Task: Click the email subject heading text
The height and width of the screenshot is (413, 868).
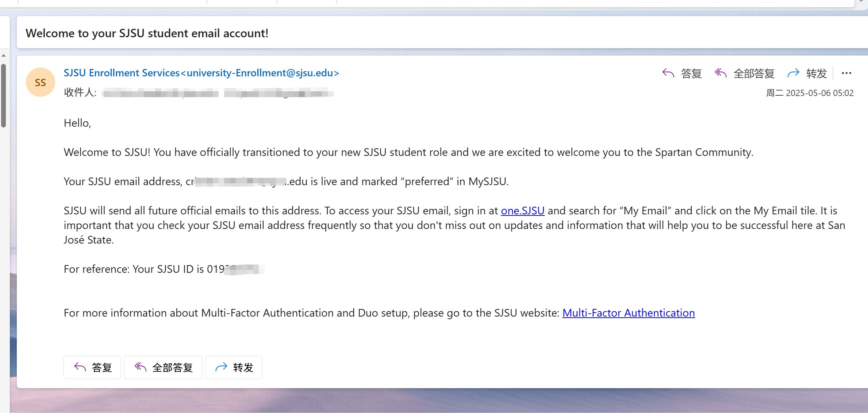Action: 147,33
